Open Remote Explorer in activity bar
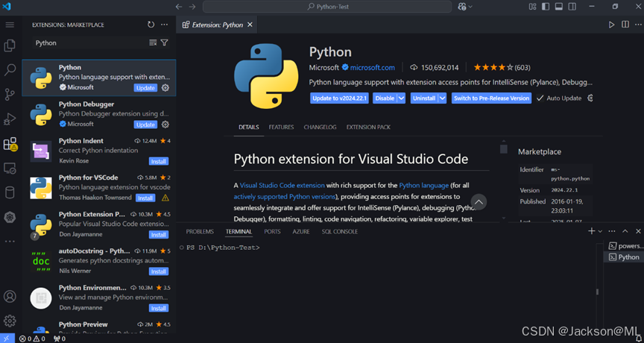The image size is (644, 343). [10, 169]
